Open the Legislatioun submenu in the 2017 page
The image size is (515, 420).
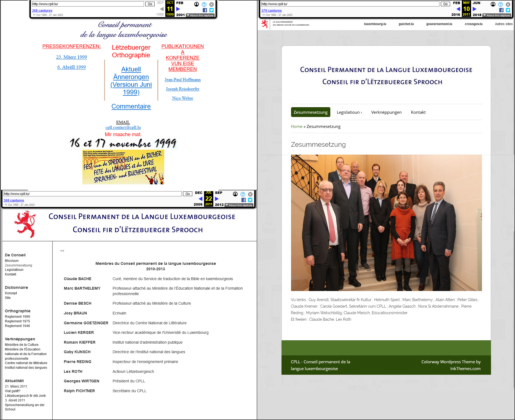click(x=349, y=112)
